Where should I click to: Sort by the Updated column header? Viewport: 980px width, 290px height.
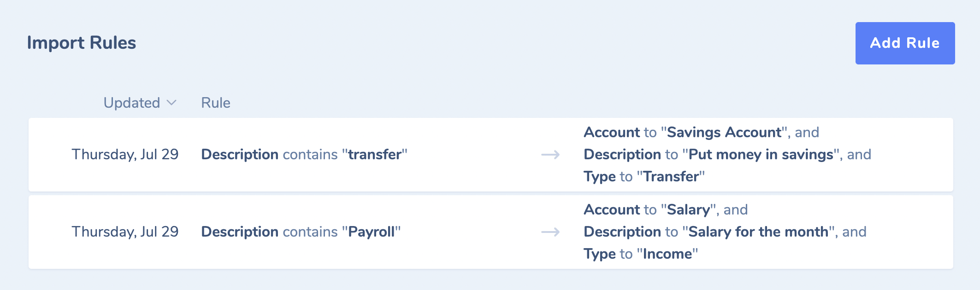pos(132,103)
